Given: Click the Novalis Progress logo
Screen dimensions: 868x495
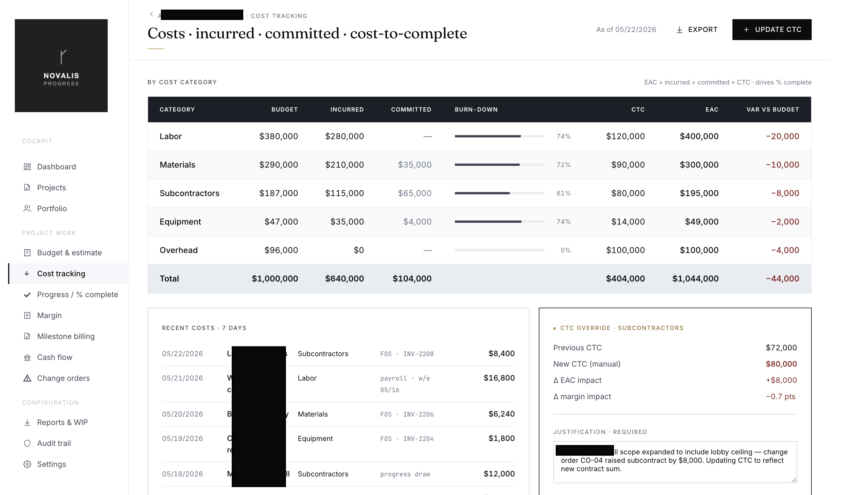Looking at the screenshot, I should pos(61,66).
